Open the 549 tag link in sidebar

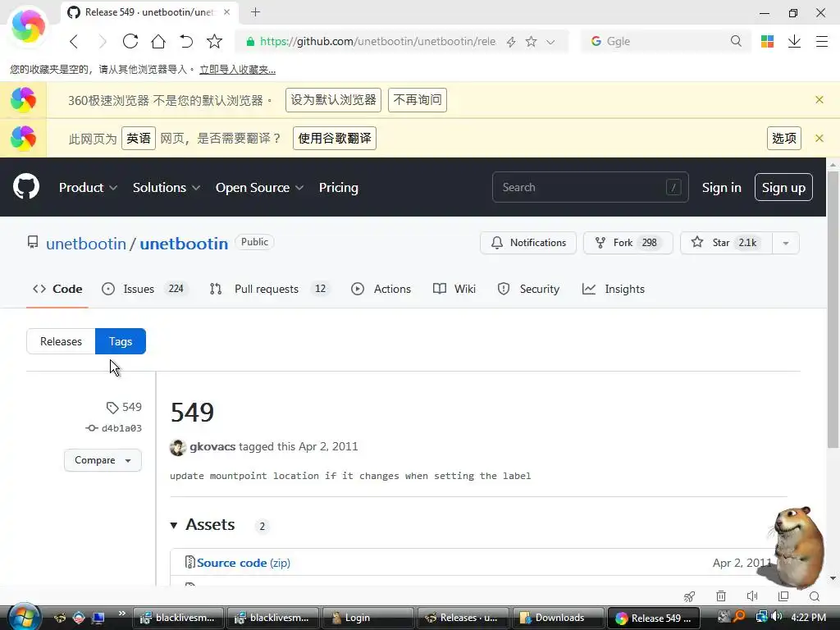click(x=124, y=407)
